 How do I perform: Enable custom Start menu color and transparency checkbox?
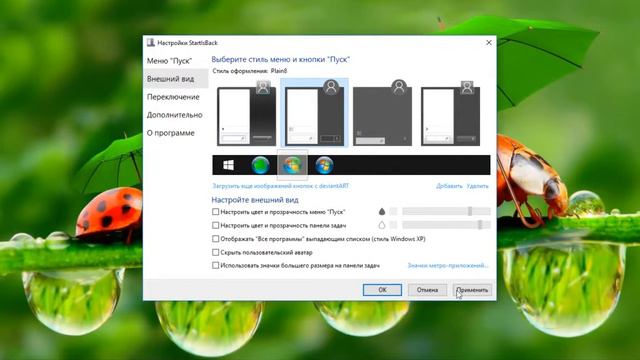click(216, 212)
